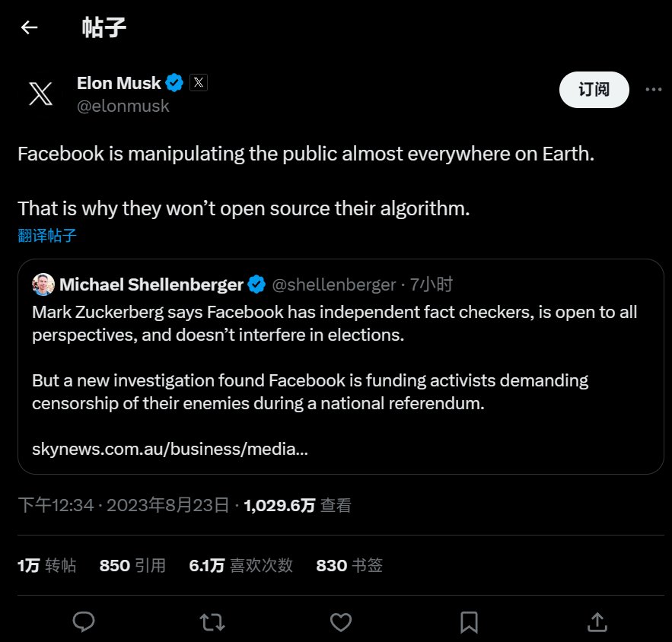Toggle the bookmark icon for this post

tap(469, 622)
